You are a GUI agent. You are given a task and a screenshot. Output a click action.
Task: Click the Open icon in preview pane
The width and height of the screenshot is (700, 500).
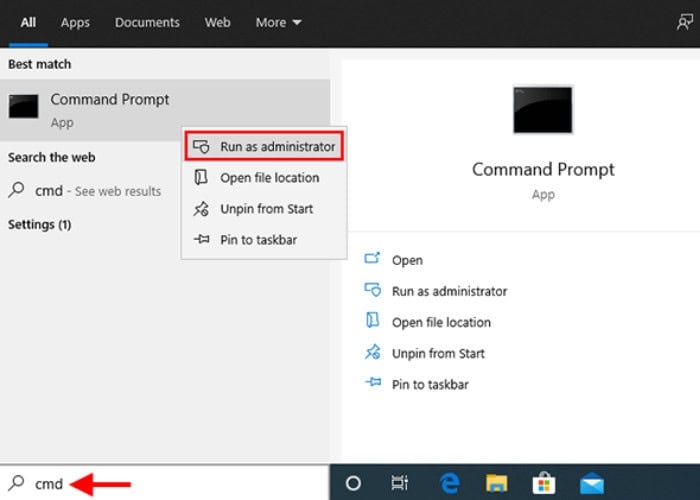point(372,258)
